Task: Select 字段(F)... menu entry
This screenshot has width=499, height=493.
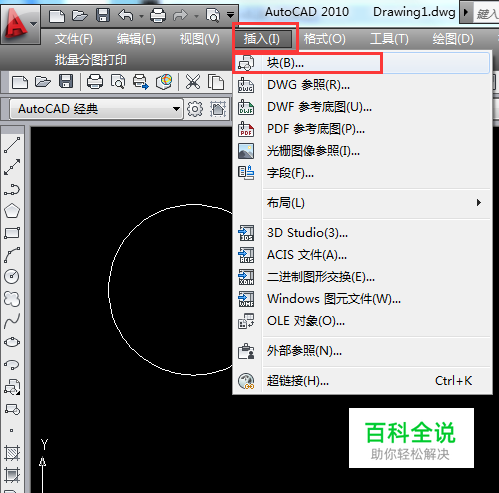Action: [x=362, y=173]
